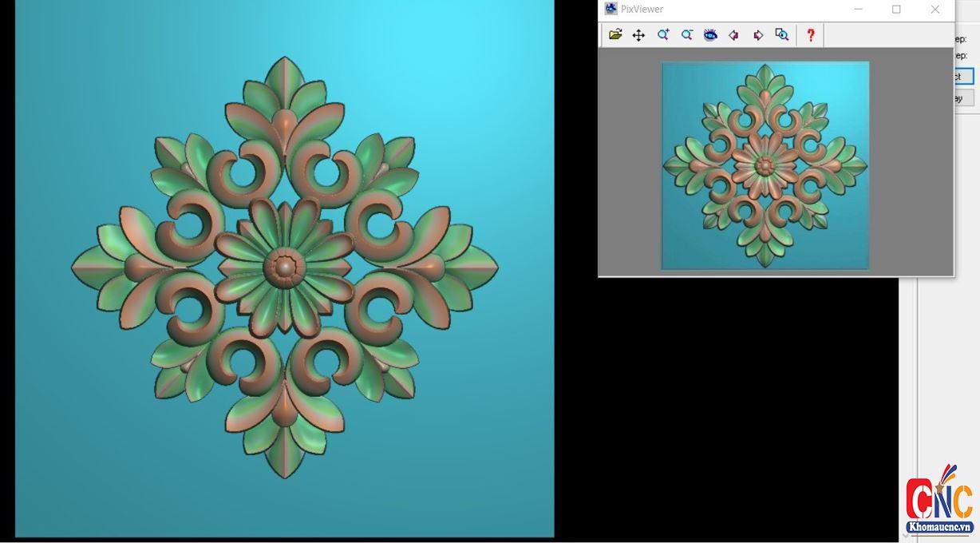Activate the zoom window magnifier tool

click(782, 34)
